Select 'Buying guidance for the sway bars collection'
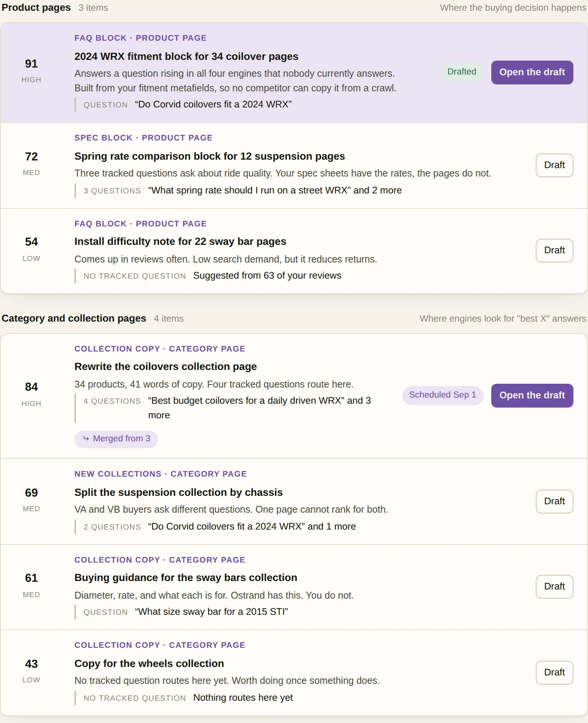Image resolution: width=588 pixels, height=723 pixels. 185,577
